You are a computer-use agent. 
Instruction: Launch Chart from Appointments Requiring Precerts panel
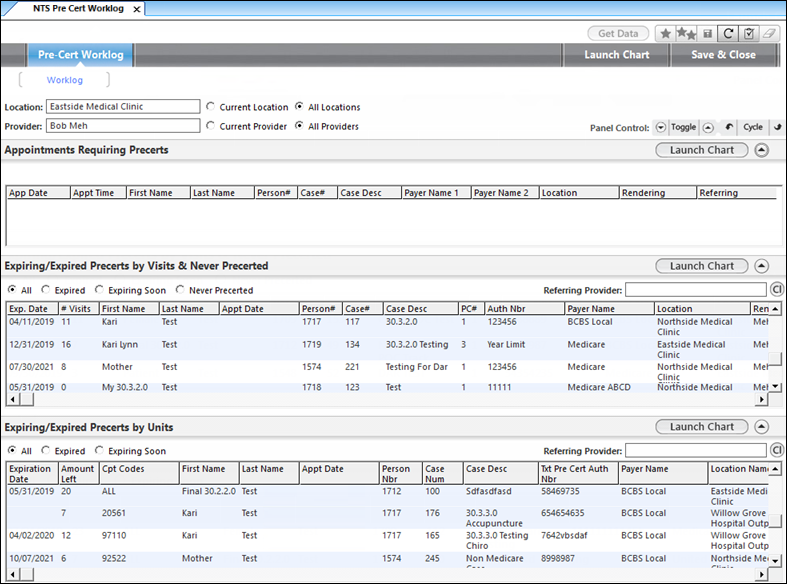(702, 150)
